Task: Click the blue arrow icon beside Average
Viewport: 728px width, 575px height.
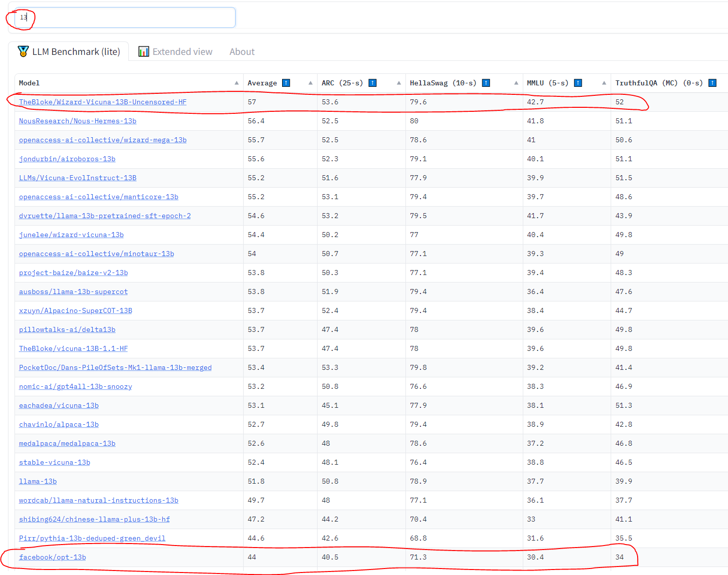Action: [286, 83]
